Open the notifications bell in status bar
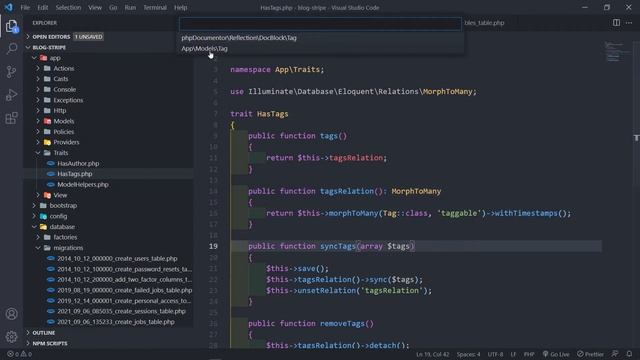Image resolution: width=640 pixels, height=360 pixels. pos(629,354)
